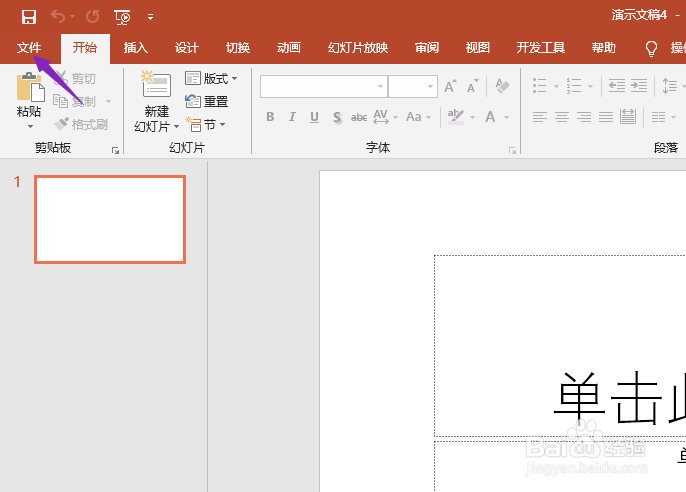Start slideshow from beginning icon

coord(122,17)
